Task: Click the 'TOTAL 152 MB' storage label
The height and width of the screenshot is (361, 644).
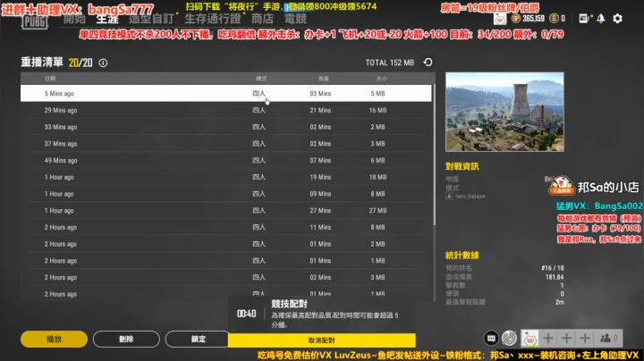Action: point(390,63)
